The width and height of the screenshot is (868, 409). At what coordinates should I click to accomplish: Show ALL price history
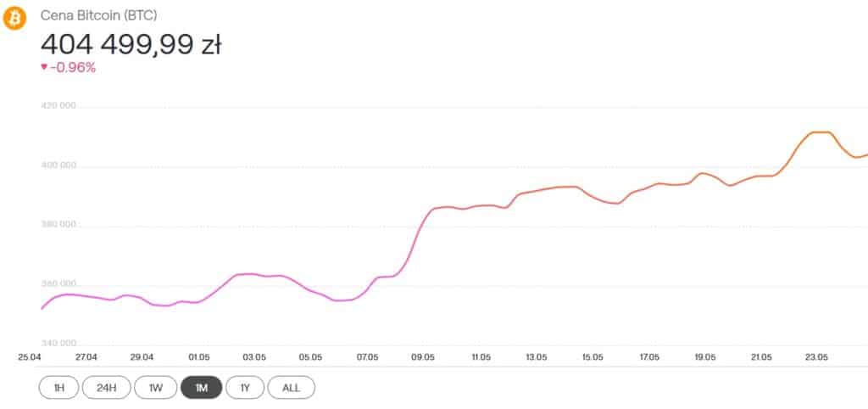coord(291,388)
